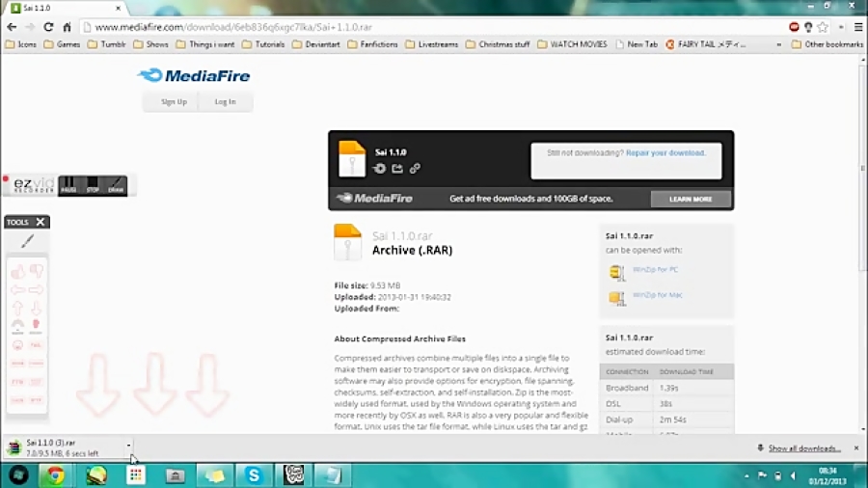Pick the right arrow stamp
The height and width of the screenshot is (488, 868).
point(37,289)
